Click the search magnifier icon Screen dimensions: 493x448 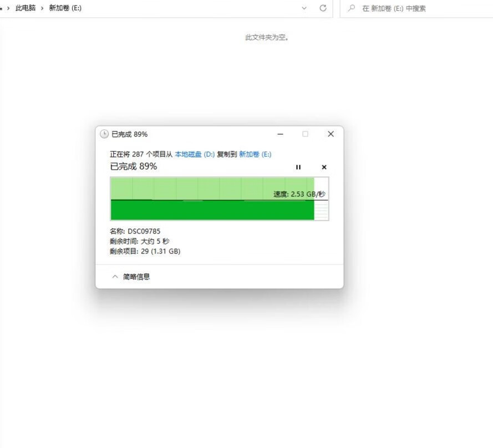(x=352, y=8)
